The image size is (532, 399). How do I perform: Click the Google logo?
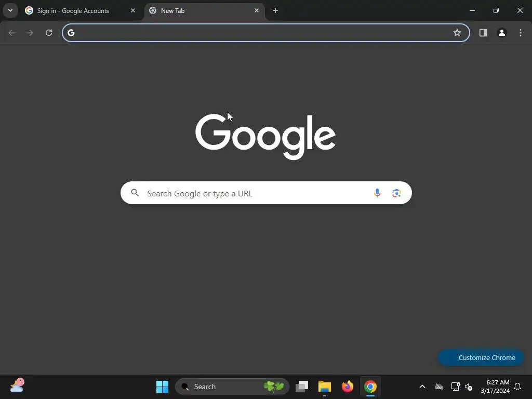point(265,137)
